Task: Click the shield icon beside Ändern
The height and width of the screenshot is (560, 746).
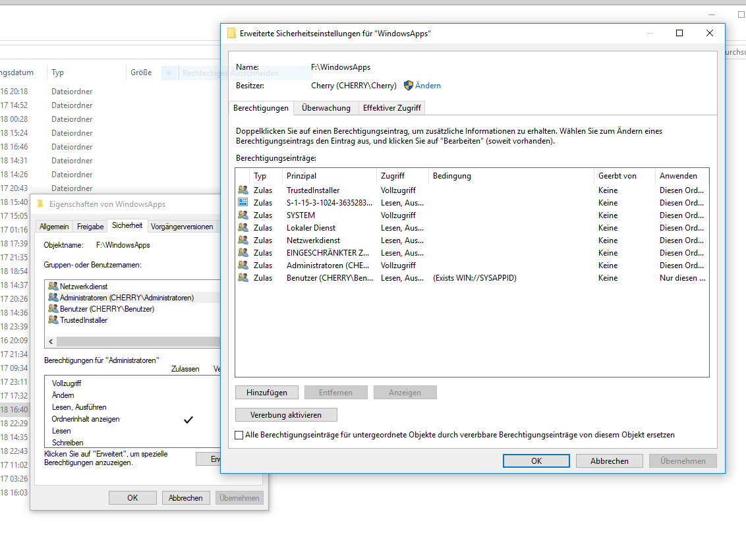Action: [x=408, y=86]
